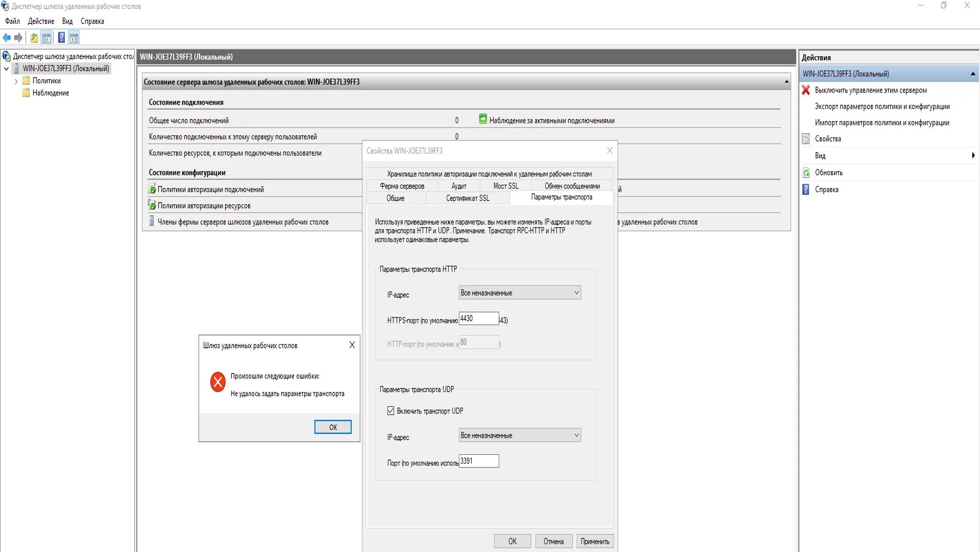The image size is (980, 552).
Task: Open the UDP transport IP-адрес dropdown
Action: pos(520,435)
